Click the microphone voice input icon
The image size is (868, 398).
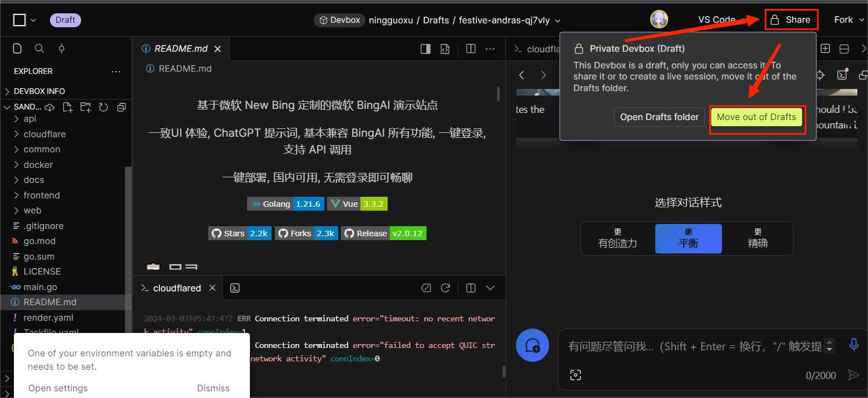[x=854, y=345]
